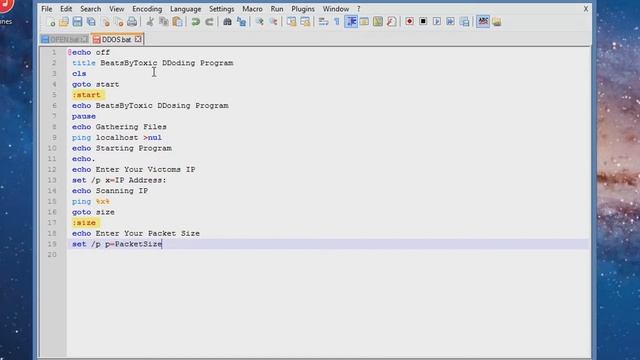This screenshot has height=360, width=640.
Task: Click the User Defined Language icon
Action: click(x=364, y=22)
